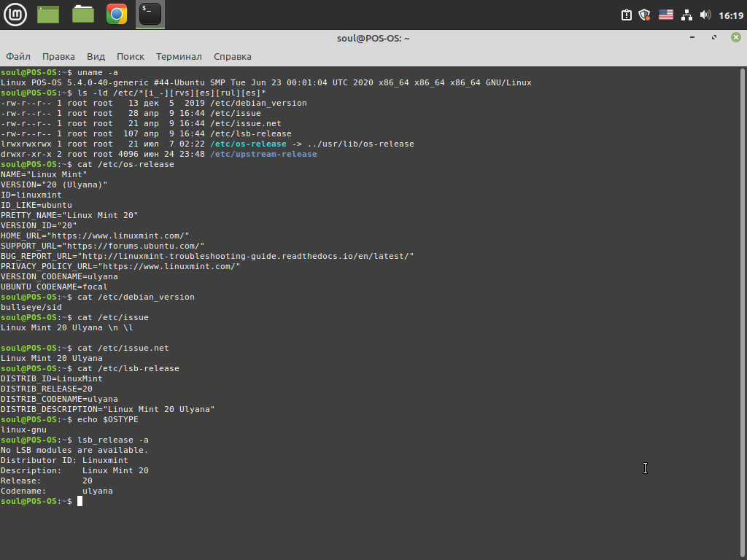
Task: Open the network connections tray icon
Action: tap(686, 15)
